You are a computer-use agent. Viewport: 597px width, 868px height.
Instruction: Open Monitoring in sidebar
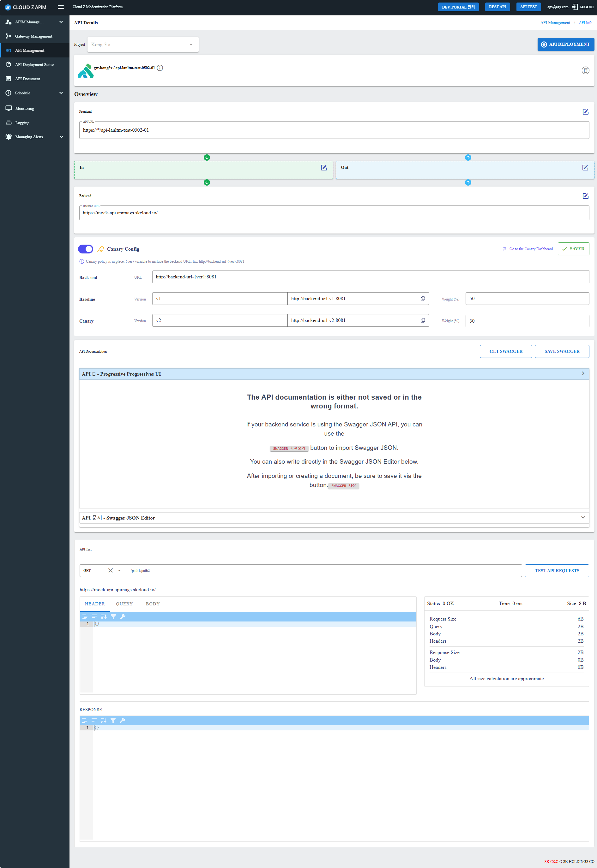click(x=34, y=108)
